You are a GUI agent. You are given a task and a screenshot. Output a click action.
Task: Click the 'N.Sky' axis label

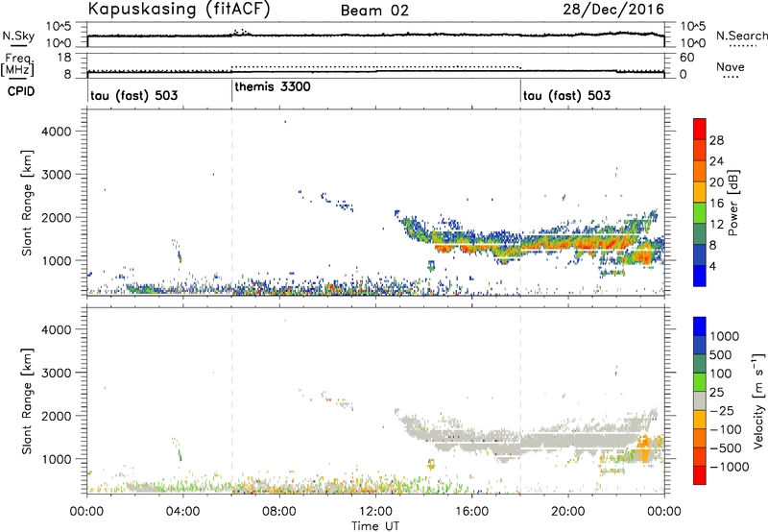tap(18, 36)
